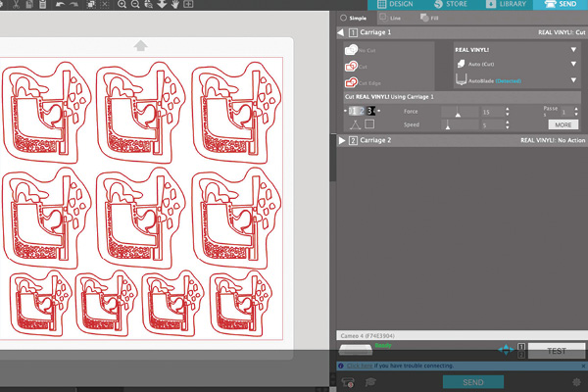Click the Select All icon
The image size is (588, 392).
click(x=92, y=4)
